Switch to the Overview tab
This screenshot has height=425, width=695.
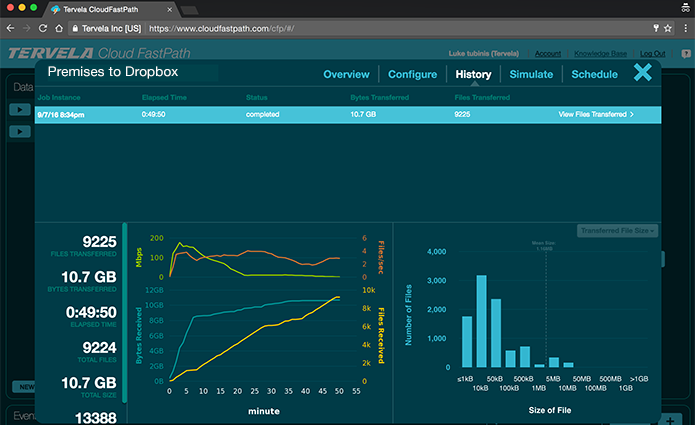click(x=346, y=74)
